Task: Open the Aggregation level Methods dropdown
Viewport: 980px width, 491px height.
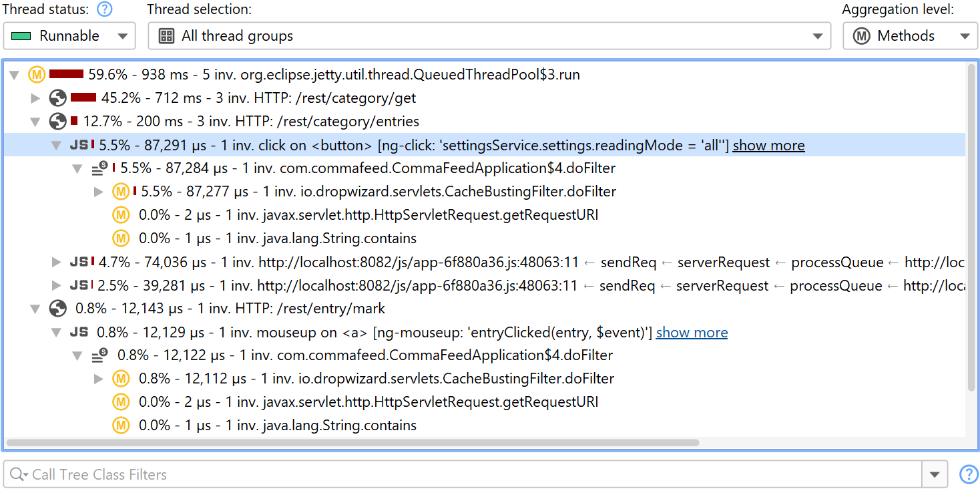Action: click(909, 36)
